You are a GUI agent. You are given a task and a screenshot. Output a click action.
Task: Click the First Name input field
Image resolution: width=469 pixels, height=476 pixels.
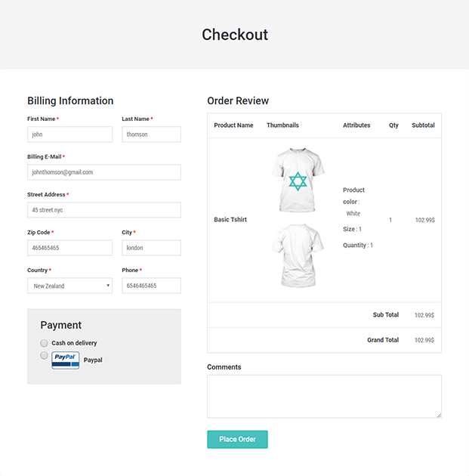tap(70, 134)
